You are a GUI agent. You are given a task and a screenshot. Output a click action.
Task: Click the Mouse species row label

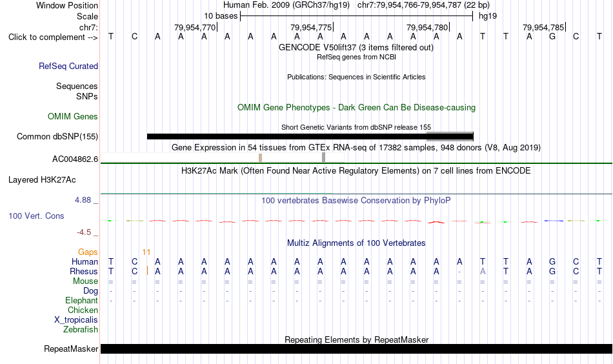[85, 281]
